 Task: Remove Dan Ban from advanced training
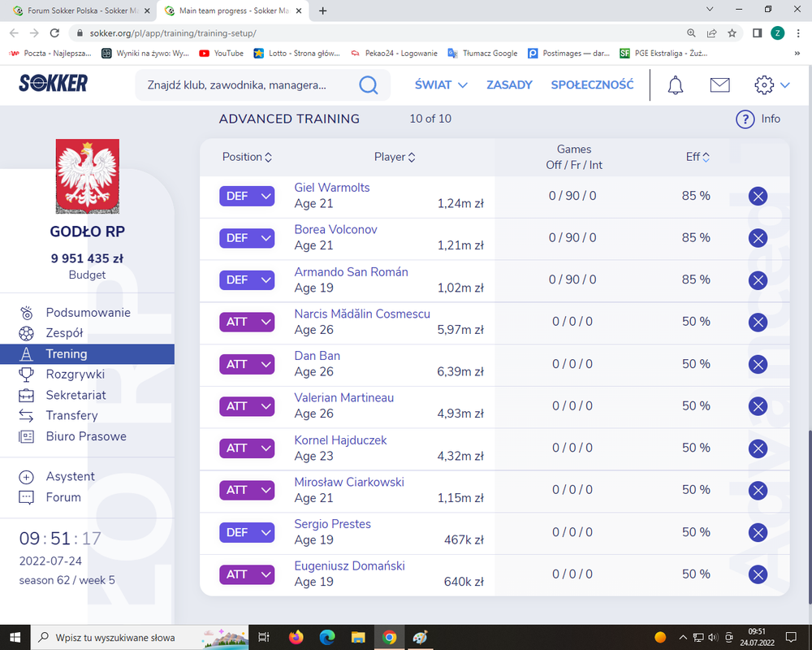tap(758, 364)
